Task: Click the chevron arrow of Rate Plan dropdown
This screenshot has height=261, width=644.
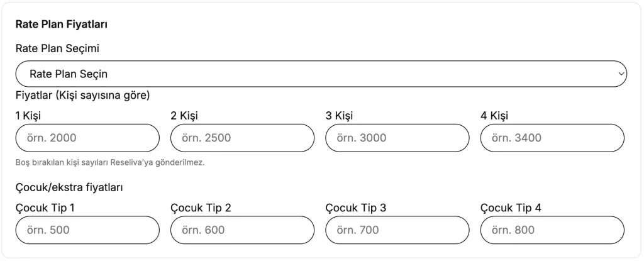Action: (x=621, y=74)
